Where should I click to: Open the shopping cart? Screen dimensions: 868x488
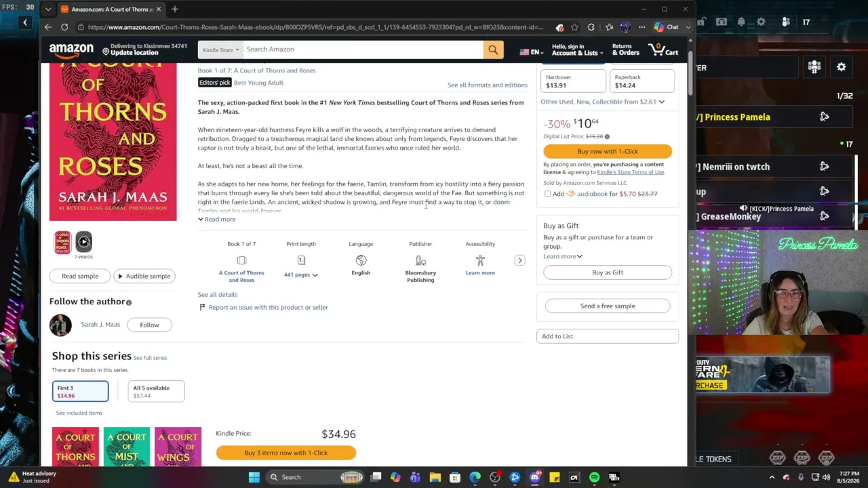[663, 49]
